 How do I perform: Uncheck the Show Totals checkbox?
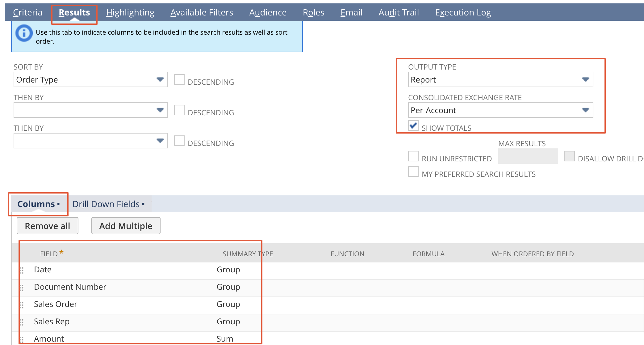tap(413, 126)
